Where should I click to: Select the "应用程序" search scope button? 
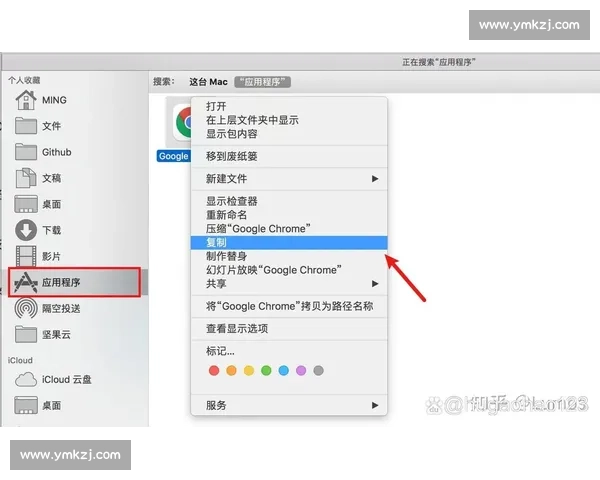pos(262,82)
